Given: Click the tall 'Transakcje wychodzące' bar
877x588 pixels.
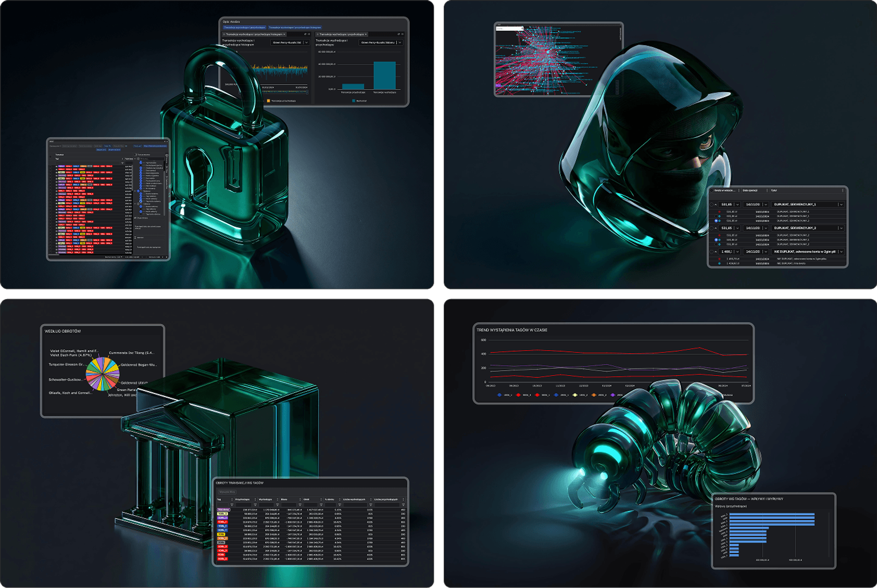Looking at the screenshot, I should [385, 75].
